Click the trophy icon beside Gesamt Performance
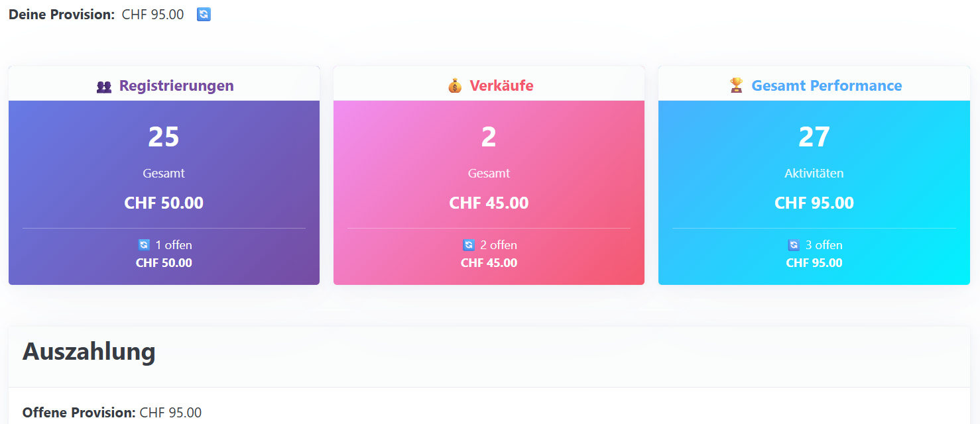This screenshot has width=980, height=424. click(x=736, y=86)
